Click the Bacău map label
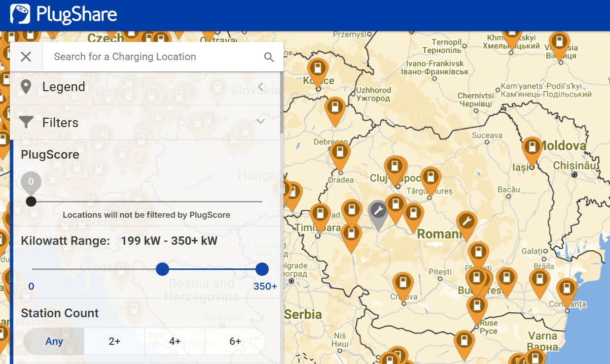The height and width of the screenshot is (364, 610). [509, 189]
